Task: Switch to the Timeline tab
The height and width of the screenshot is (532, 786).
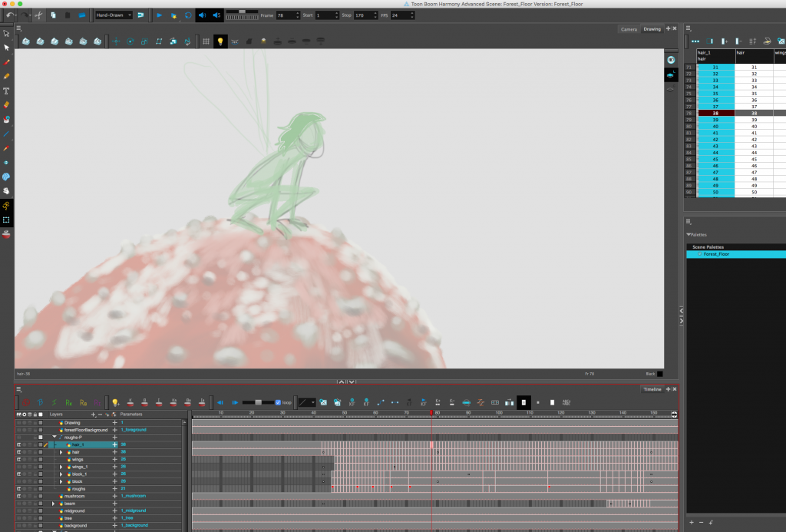Action: [x=652, y=389]
